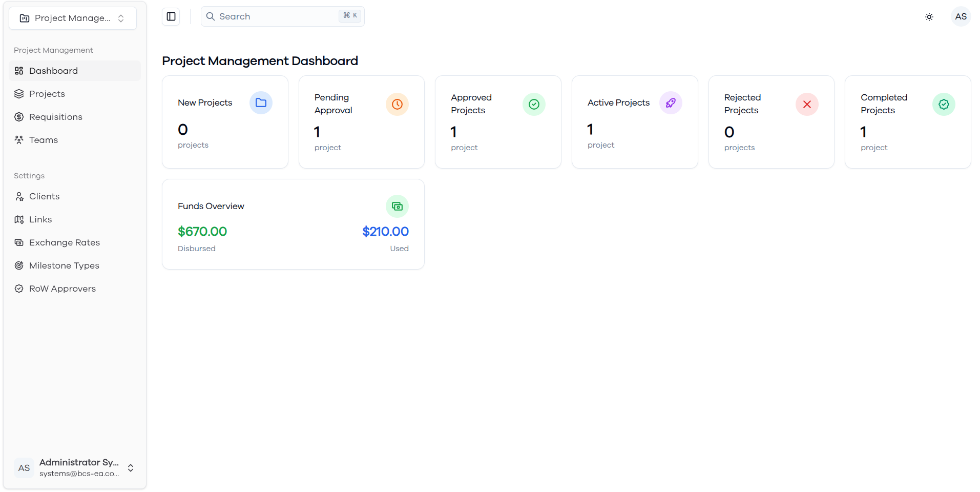Click the Approved Projects check circle icon
The height and width of the screenshot is (492, 980).
point(534,104)
